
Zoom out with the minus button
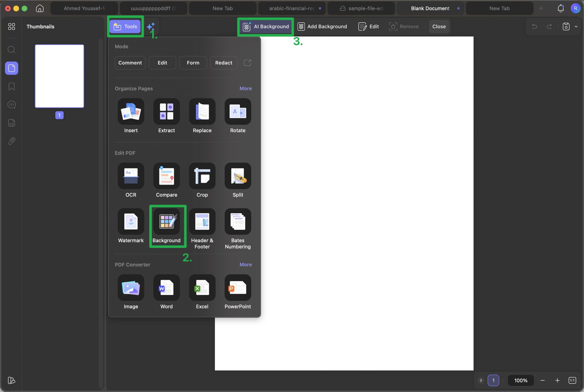coord(542,380)
